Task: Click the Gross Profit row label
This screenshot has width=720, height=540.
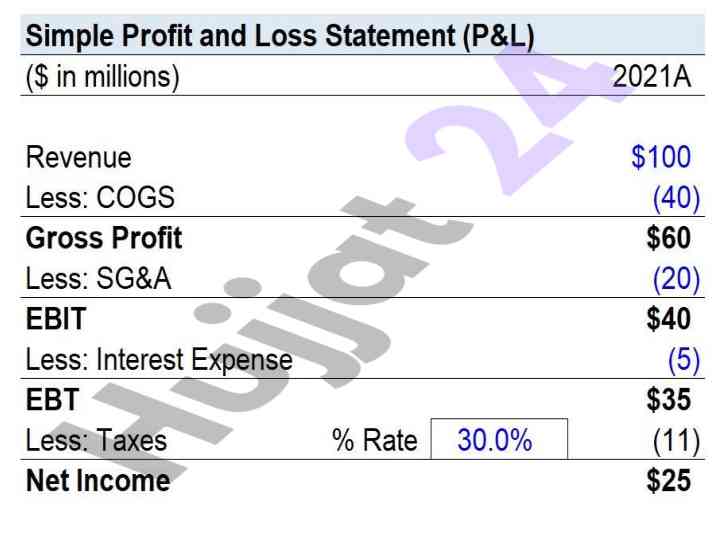Action: click(x=104, y=238)
